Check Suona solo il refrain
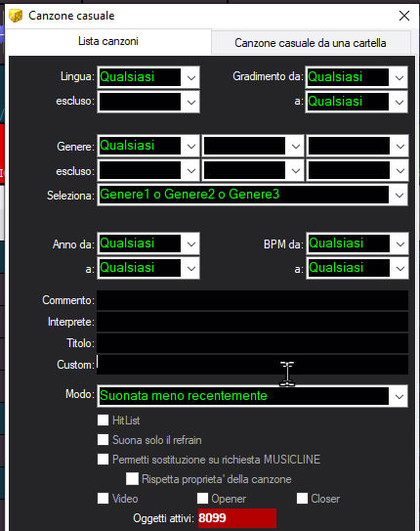The width and height of the screenshot is (420, 531). click(x=103, y=439)
